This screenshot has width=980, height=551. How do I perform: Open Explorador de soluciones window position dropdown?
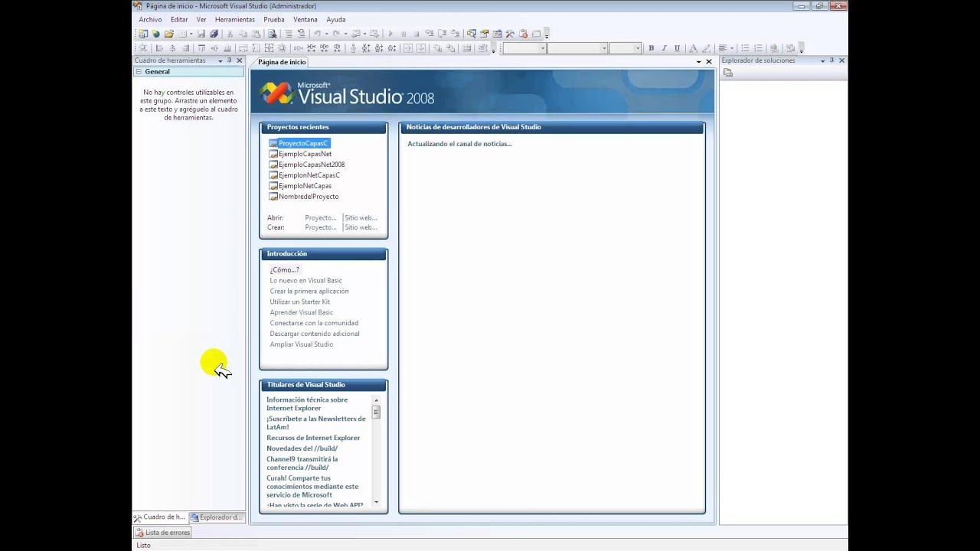[x=823, y=60]
